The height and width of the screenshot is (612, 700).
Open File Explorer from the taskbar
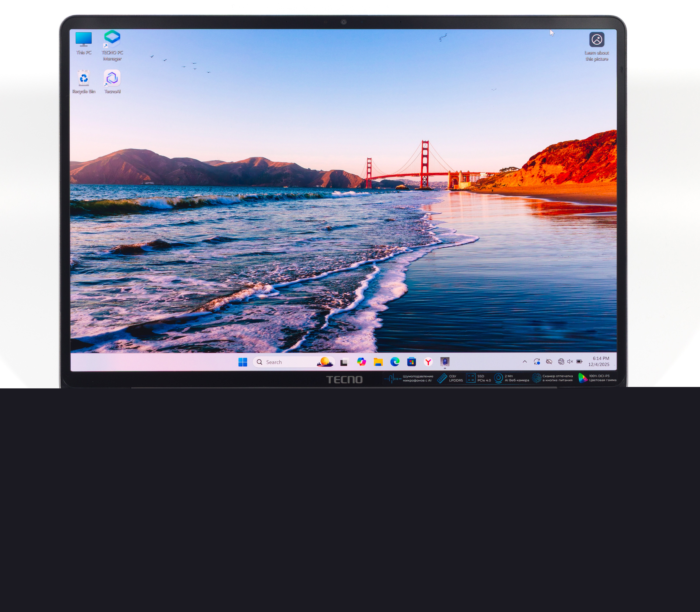tap(378, 362)
